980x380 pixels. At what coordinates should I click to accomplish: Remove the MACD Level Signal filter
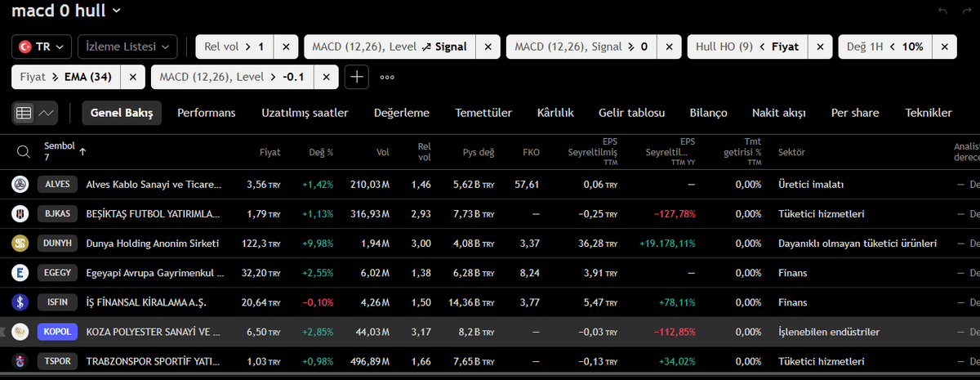pyautogui.click(x=488, y=47)
